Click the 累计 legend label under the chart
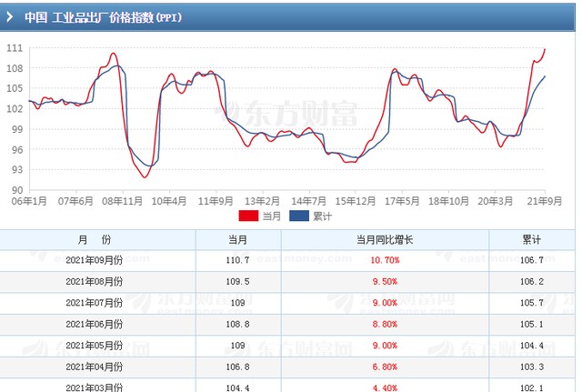 tap(323, 216)
